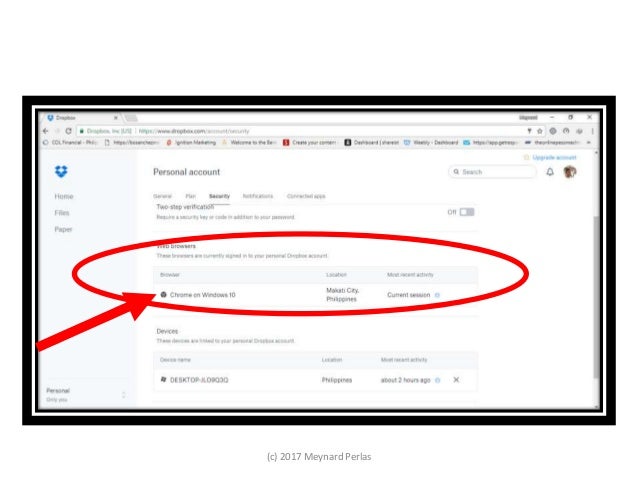Screen dimensions: 638x479
Task: Click the Device name column header
Action: coord(175,360)
